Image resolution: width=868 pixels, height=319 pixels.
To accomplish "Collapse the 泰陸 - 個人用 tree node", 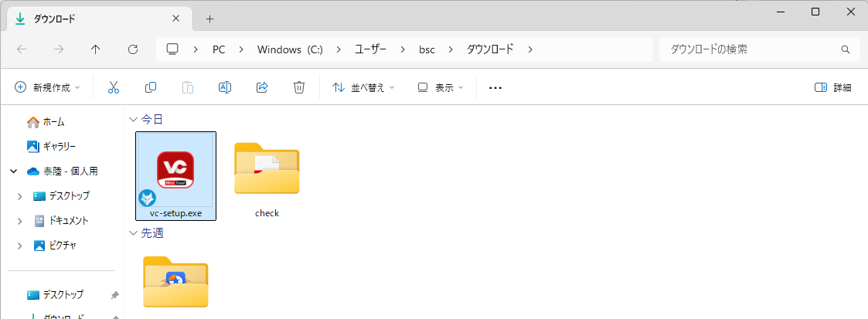I will (x=13, y=171).
